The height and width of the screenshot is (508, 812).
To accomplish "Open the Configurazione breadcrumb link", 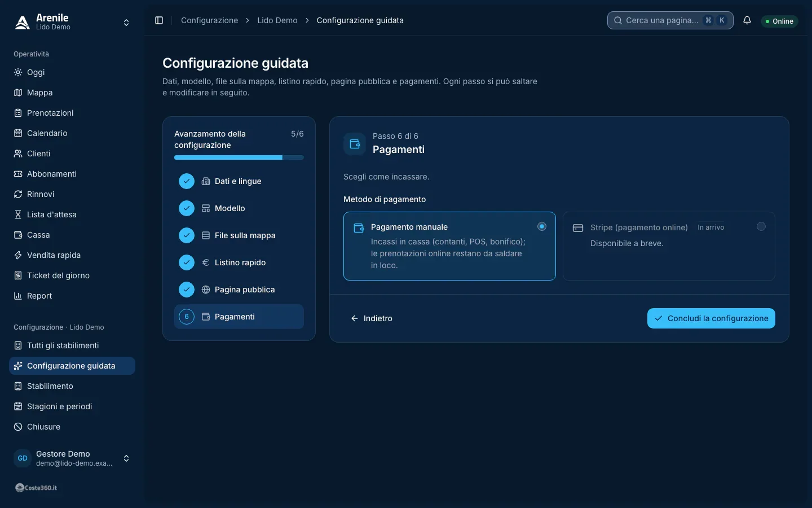I will point(210,20).
